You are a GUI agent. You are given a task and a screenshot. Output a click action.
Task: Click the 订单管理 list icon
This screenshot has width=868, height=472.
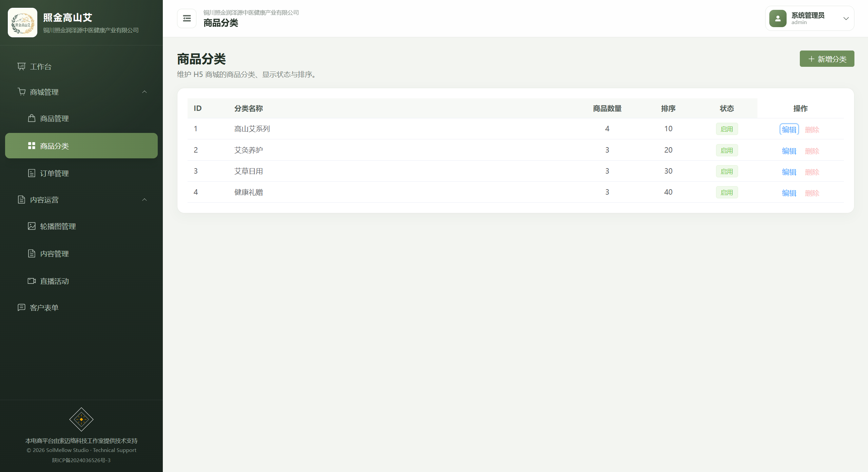tap(32, 173)
